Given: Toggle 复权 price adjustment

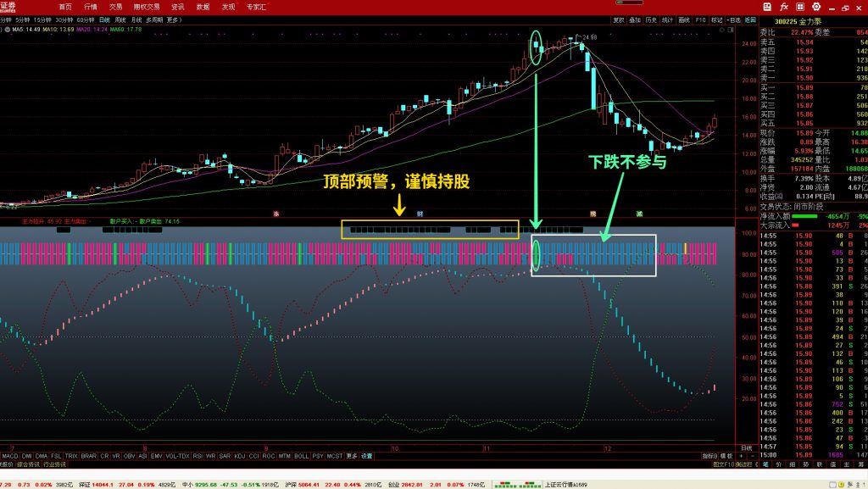Looking at the screenshot, I should click(x=619, y=19).
